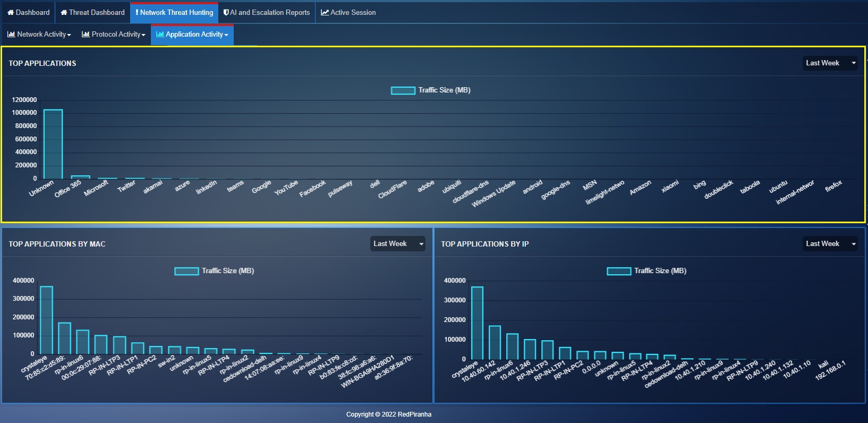Click the firefox label on Top Applications axis
The width and height of the screenshot is (868, 423).
[x=833, y=186]
